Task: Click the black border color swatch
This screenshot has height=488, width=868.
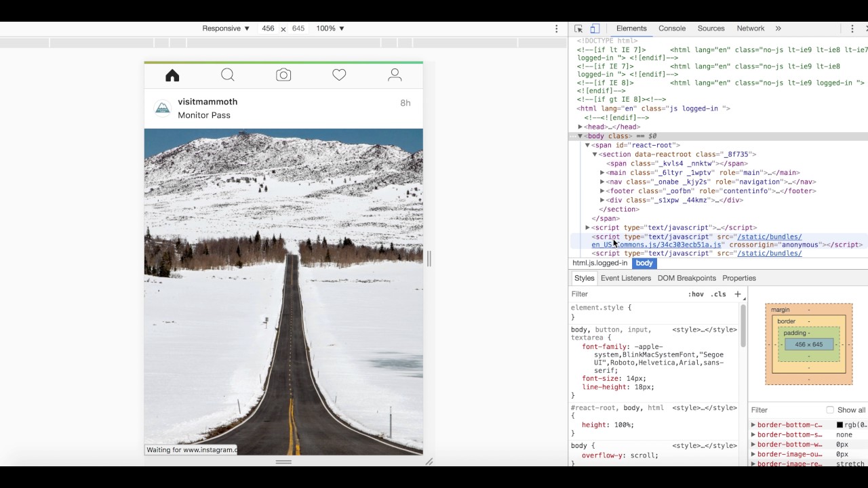Action: coord(840,425)
